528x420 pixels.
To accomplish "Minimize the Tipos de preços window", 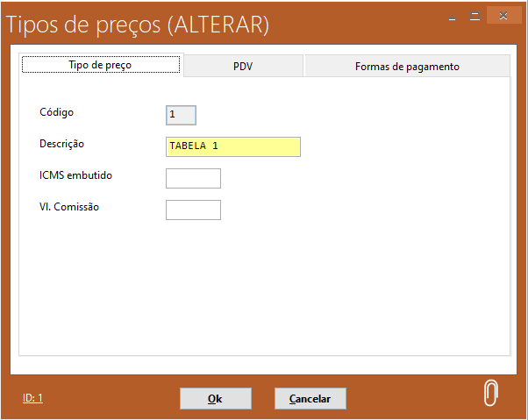I will (x=452, y=16).
